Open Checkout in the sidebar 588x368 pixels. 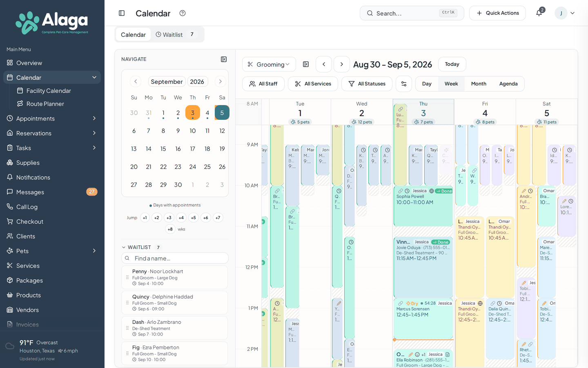pos(52,222)
